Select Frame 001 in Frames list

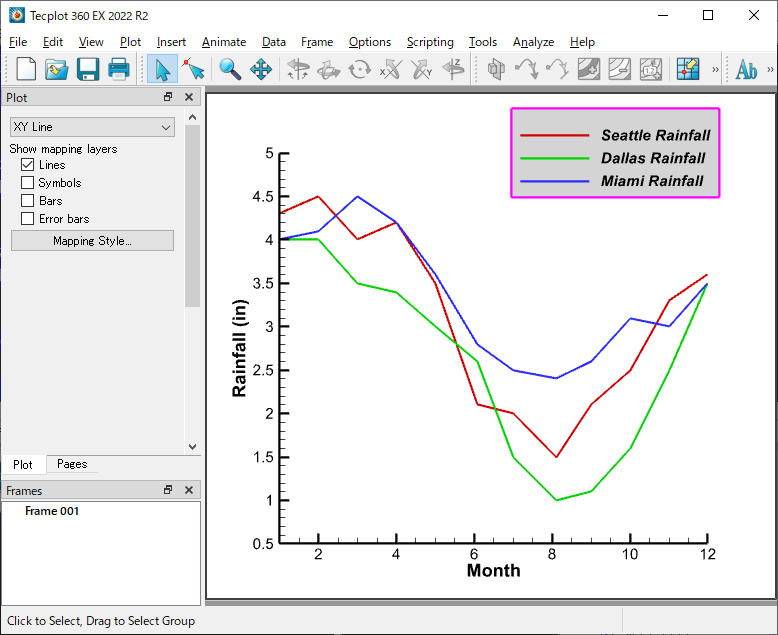(52, 511)
